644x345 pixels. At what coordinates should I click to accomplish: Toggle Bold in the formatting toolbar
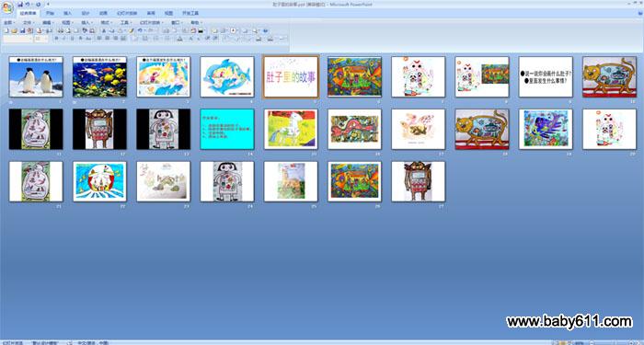pos(57,39)
